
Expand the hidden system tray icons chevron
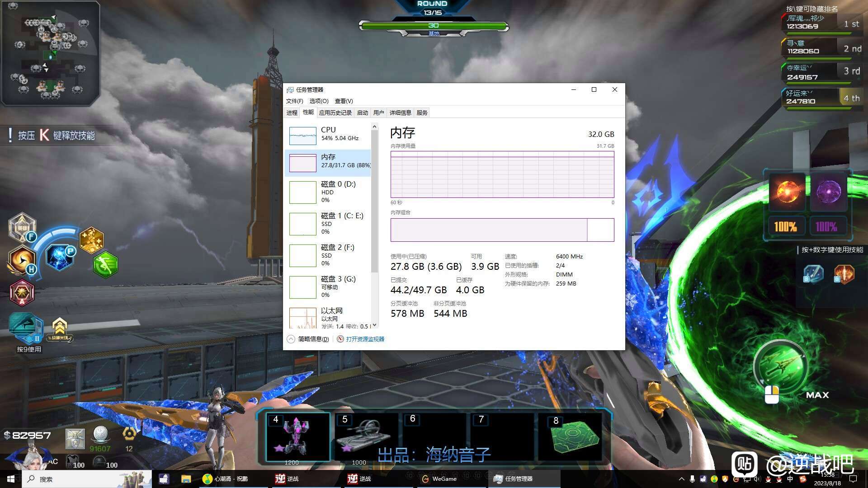682,479
